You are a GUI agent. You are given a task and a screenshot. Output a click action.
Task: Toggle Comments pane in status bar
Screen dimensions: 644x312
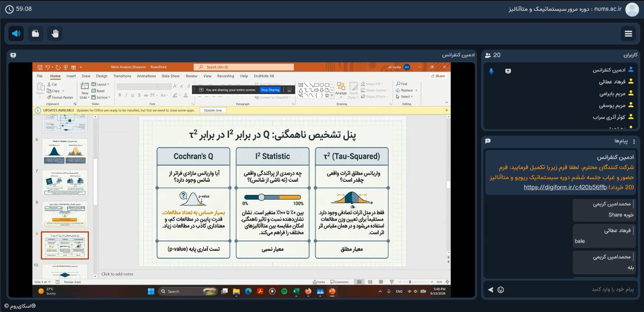[339, 282]
